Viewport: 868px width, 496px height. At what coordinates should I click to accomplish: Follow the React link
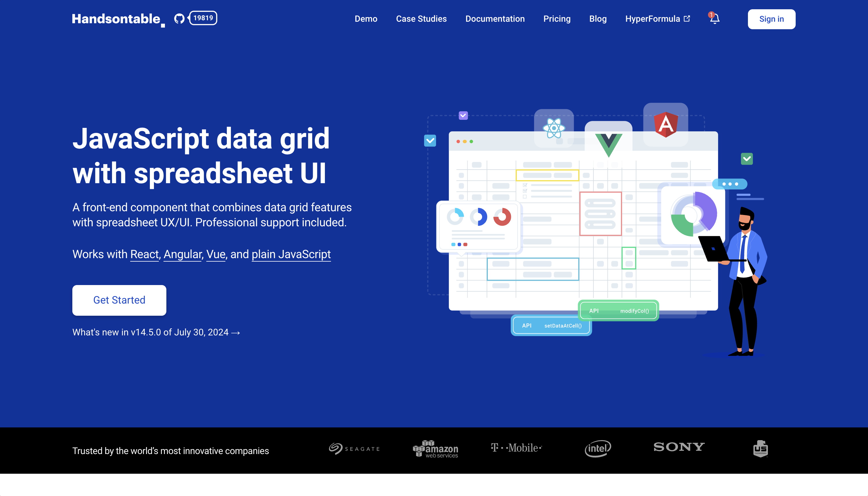pos(144,254)
